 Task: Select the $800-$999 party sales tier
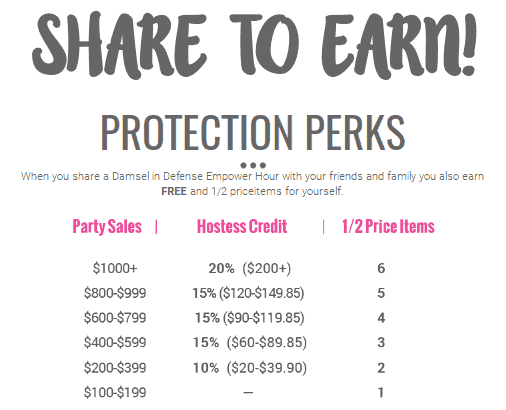click(x=115, y=293)
